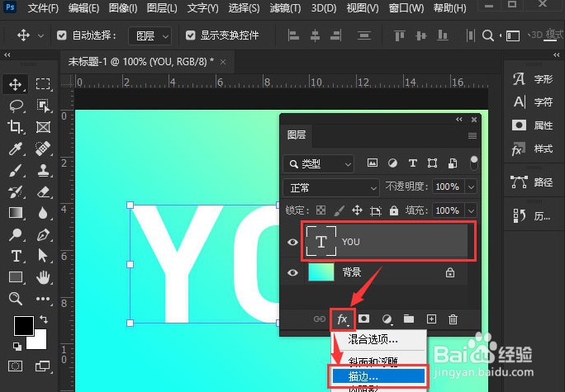Create a new layer

click(x=431, y=319)
